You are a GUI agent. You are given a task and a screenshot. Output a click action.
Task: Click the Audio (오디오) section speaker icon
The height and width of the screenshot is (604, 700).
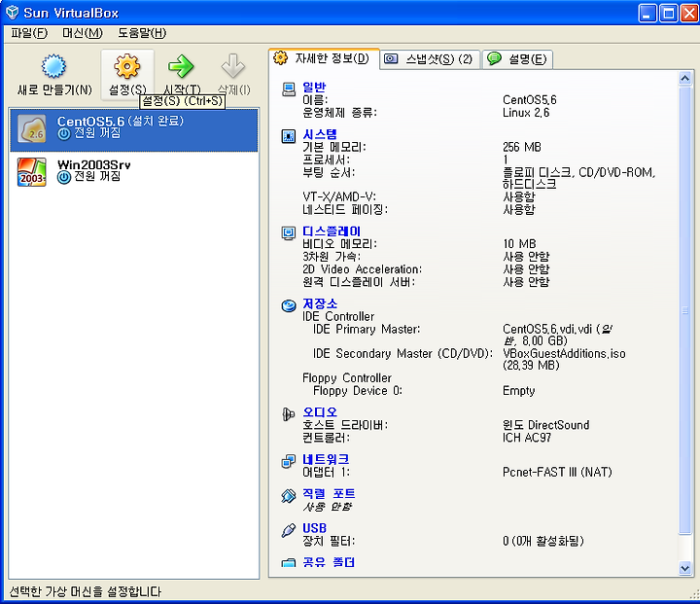(289, 414)
